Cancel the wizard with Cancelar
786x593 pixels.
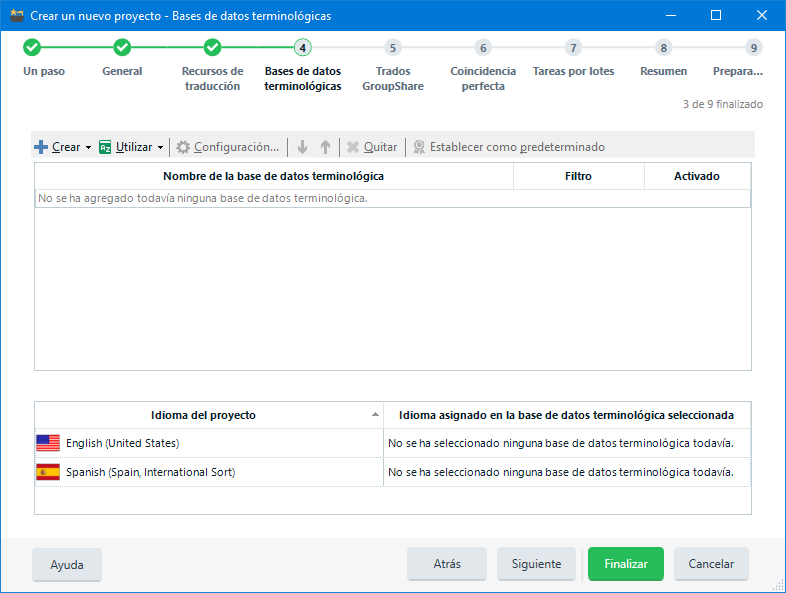click(x=711, y=564)
